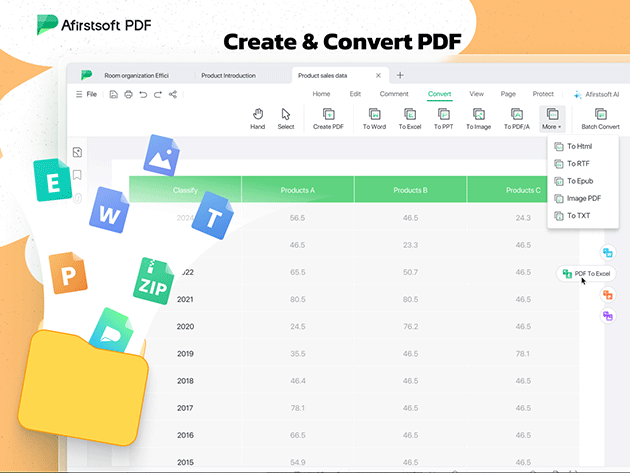This screenshot has height=473, width=630.
Task: Open the Product Introduction document tab
Action: 228,75
